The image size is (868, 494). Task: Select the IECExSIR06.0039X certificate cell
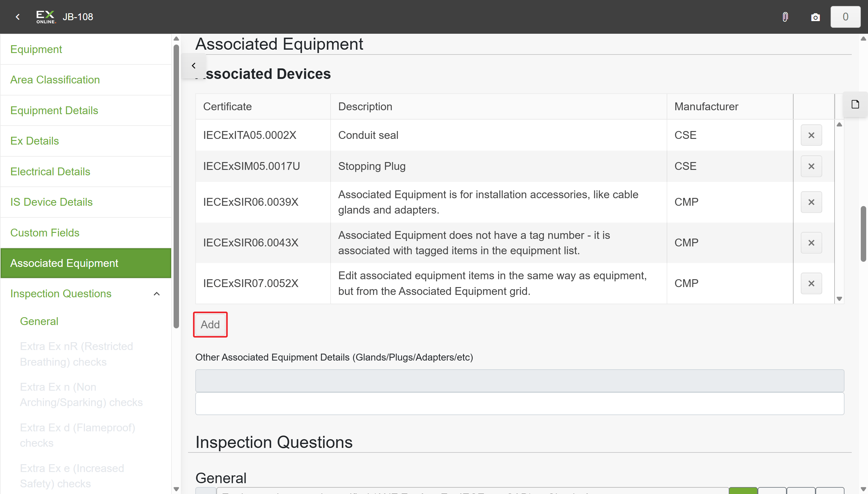pos(263,202)
